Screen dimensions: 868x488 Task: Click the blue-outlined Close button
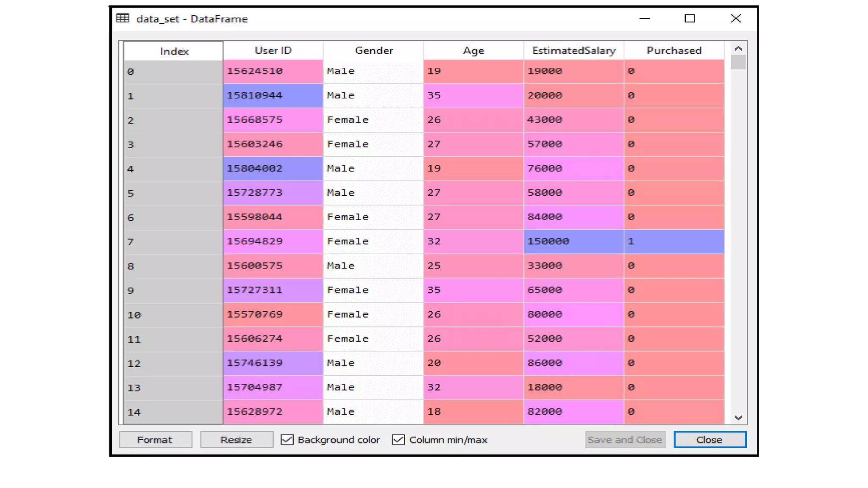709,440
